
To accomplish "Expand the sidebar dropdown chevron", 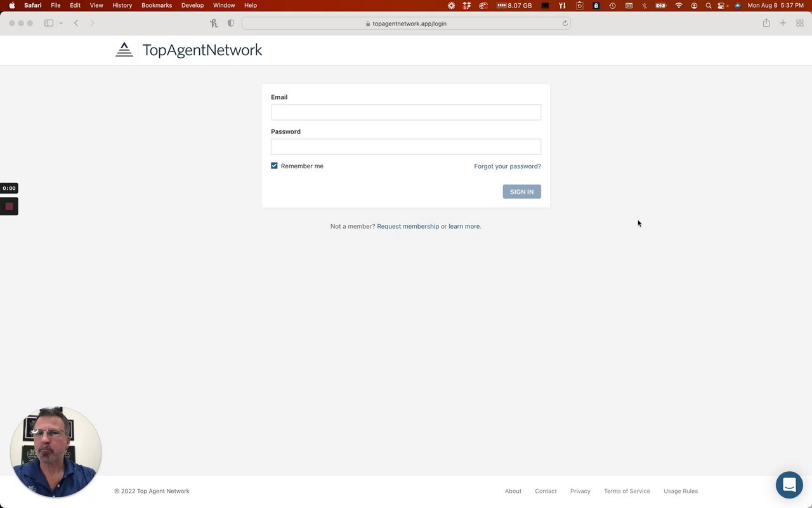I will [x=61, y=23].
